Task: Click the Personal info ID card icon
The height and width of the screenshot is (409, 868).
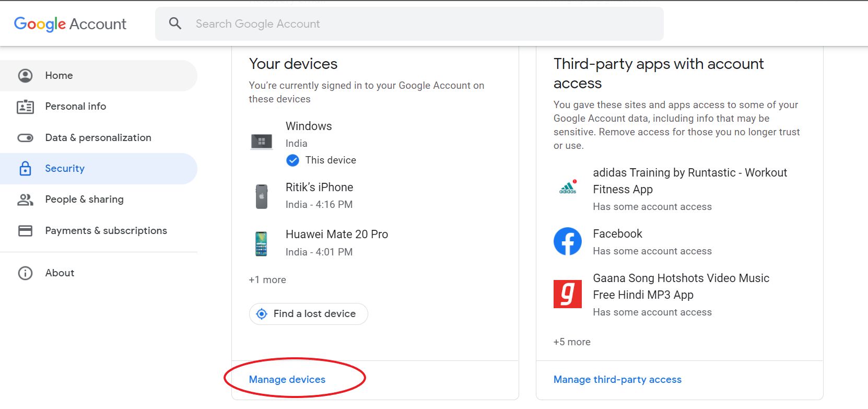Action: pos(25,107)
